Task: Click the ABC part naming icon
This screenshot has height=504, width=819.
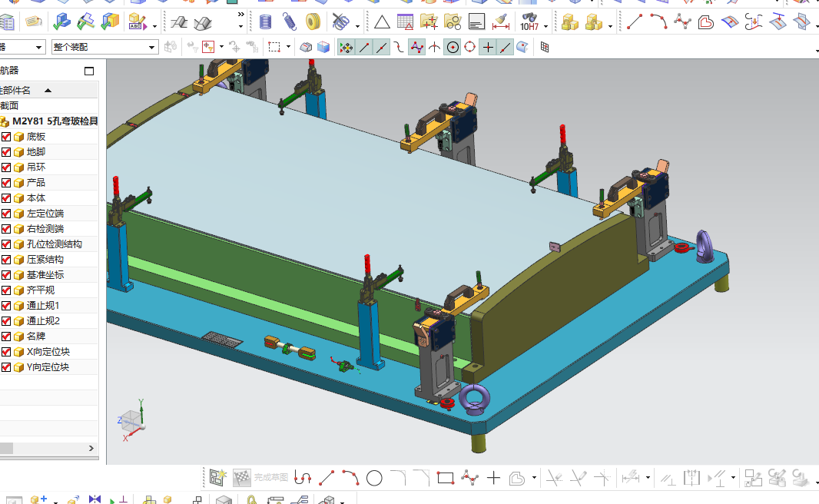Action: (x=137, y=22)
